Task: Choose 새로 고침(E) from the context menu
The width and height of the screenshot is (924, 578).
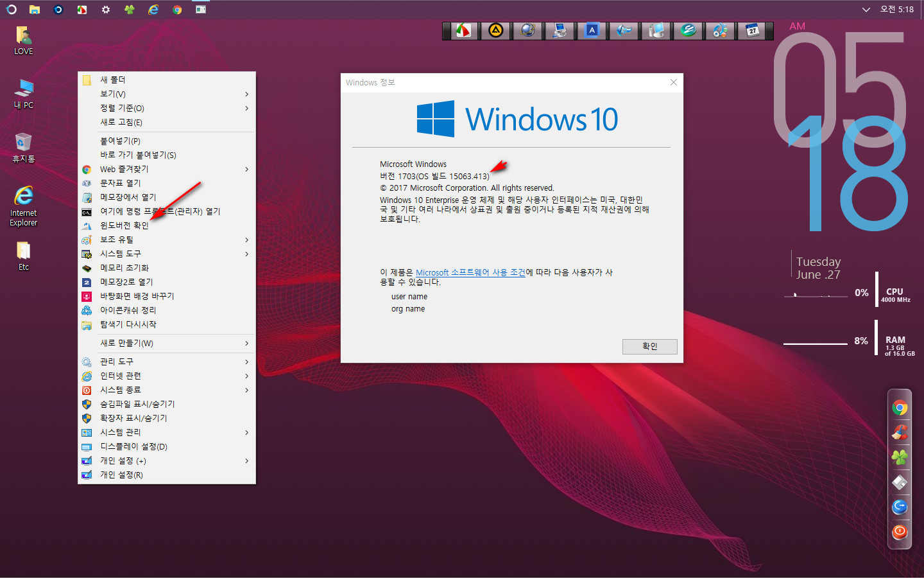Action: tap(167, 122)
